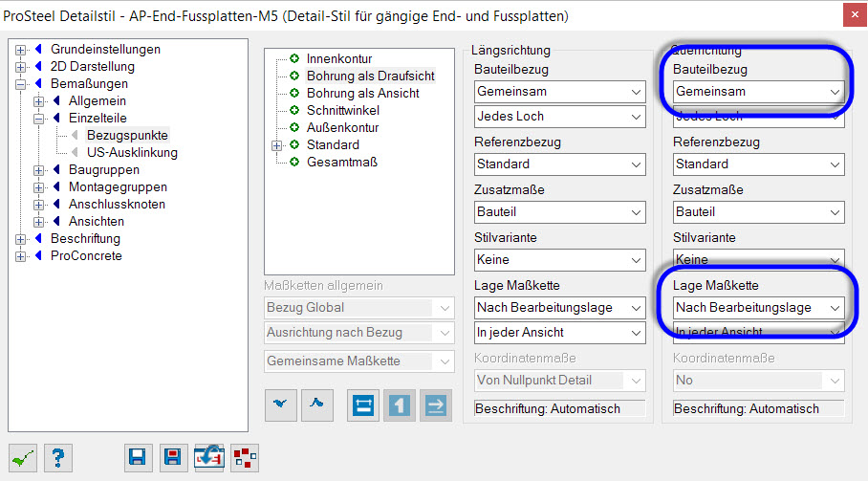Click the blue dimension chain icon

point(363,405)
